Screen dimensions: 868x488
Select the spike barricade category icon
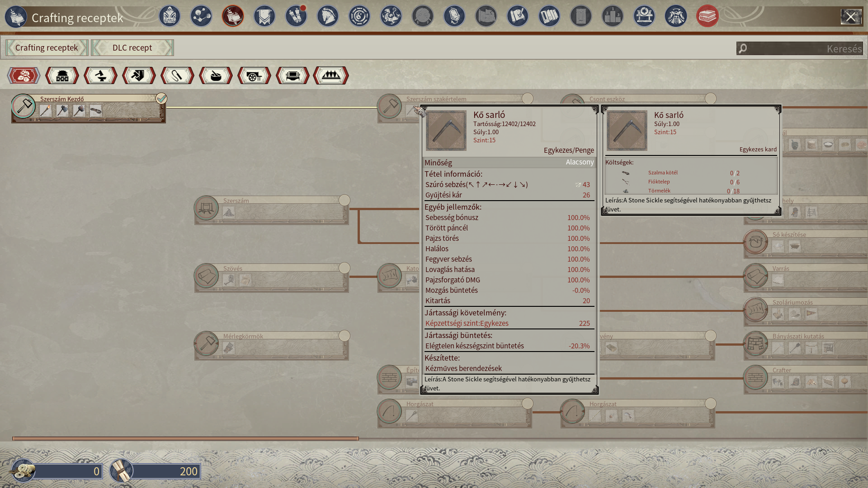(331, 75)
